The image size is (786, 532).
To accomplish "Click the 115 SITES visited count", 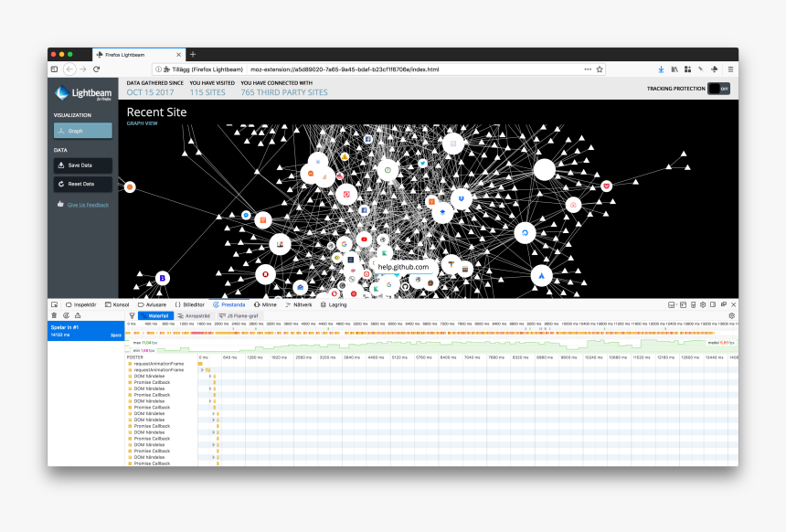I will pos(207,92).
